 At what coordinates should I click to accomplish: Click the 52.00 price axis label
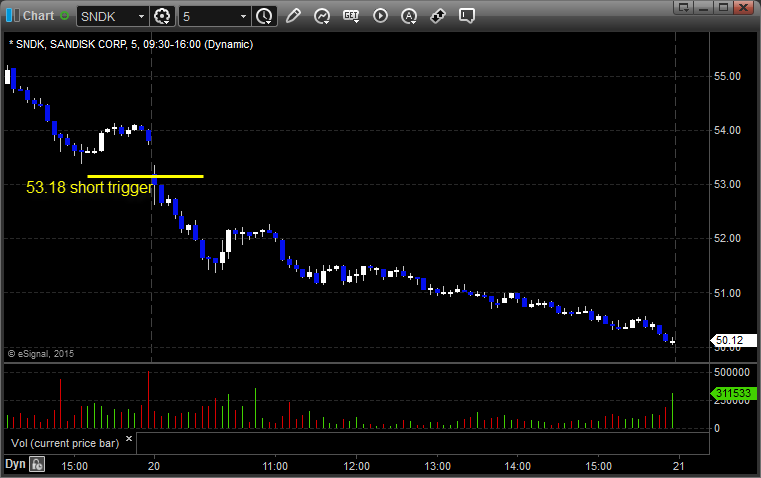click(727, 238)
